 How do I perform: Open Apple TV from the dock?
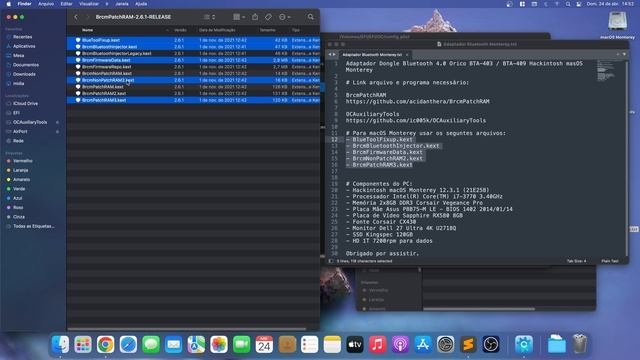pyautogui.click(x=355, y=344)
